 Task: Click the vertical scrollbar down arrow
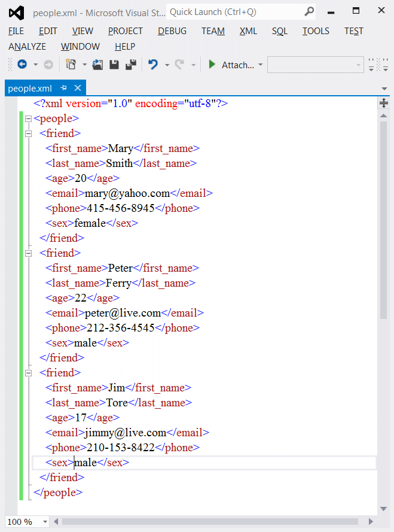383,509
